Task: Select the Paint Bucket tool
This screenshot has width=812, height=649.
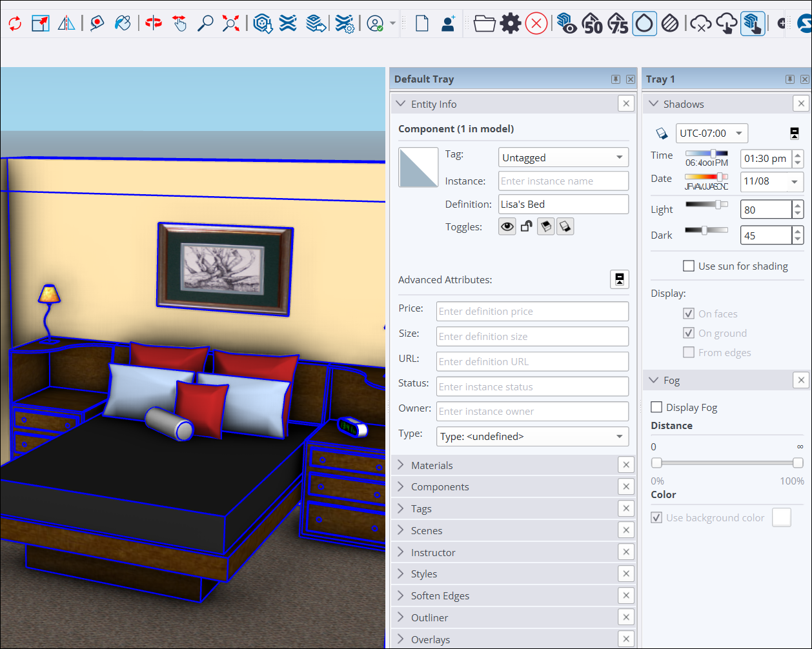Action: [x=122, y=24]
